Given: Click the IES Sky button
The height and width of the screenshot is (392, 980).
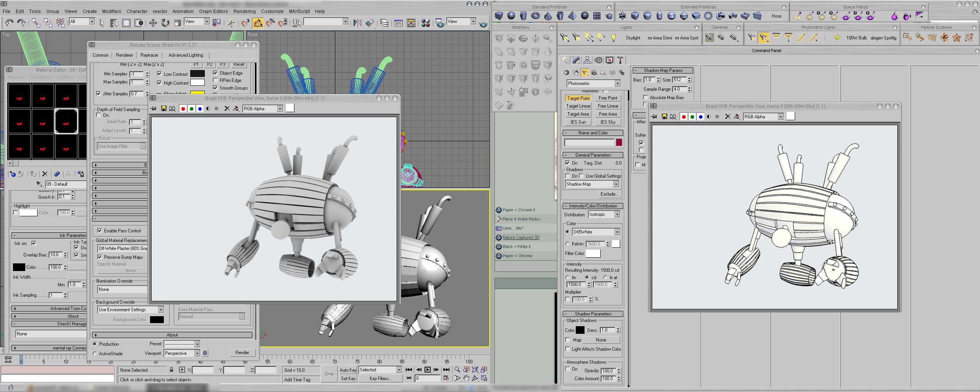Looking at the screenshot, I should coord(608,122).
